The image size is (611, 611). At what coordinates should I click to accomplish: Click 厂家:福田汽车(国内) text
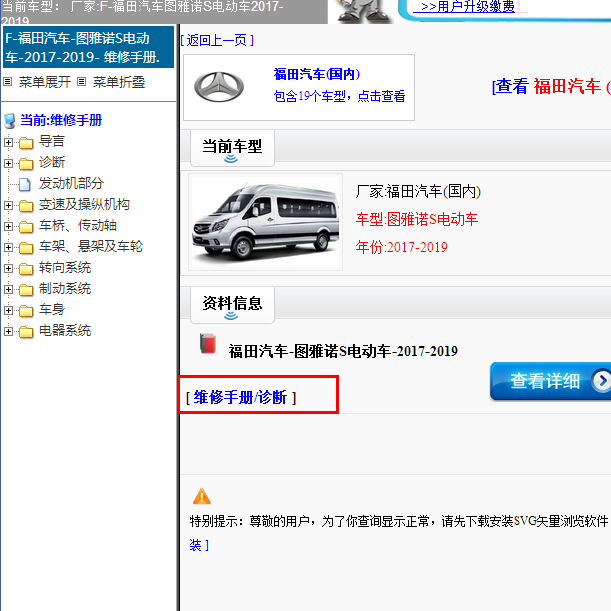[418, 191]
